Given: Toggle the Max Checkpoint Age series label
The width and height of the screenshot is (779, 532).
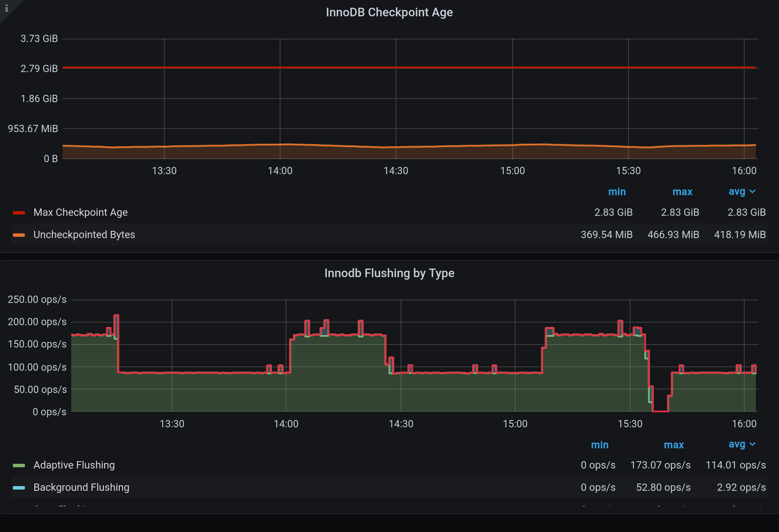Looking at the screenshot, I should [x=80, y=212].
